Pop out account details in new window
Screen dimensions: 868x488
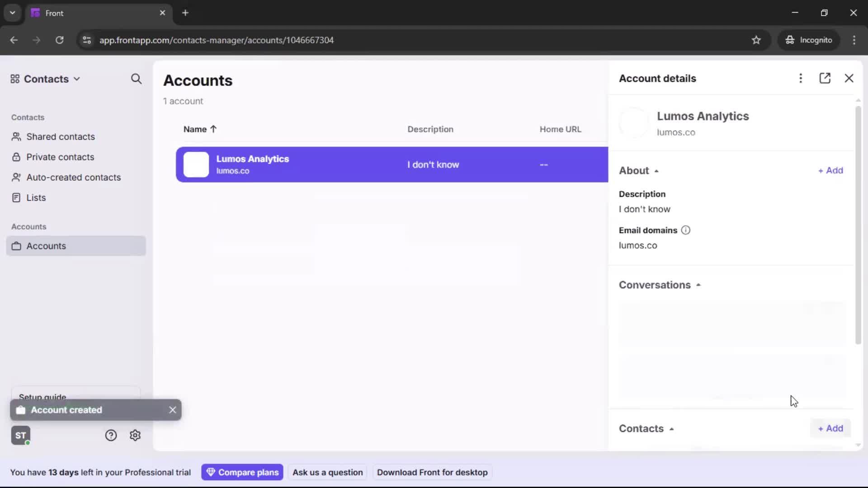click(x=826, y=78)
